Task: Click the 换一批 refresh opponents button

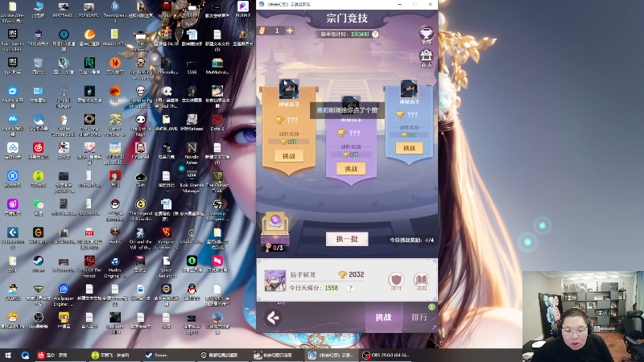Action: pyautogui.click(x=347, y=239)
